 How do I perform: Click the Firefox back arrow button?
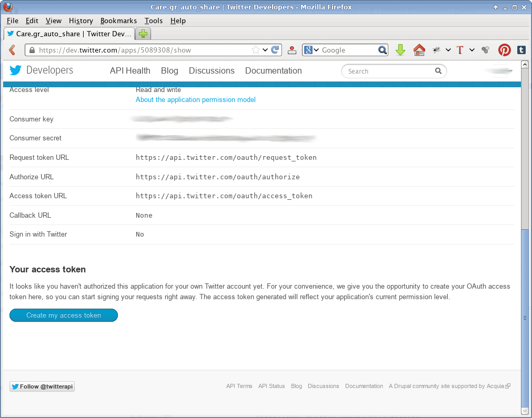pyautogui.click(x=12, y=50)
